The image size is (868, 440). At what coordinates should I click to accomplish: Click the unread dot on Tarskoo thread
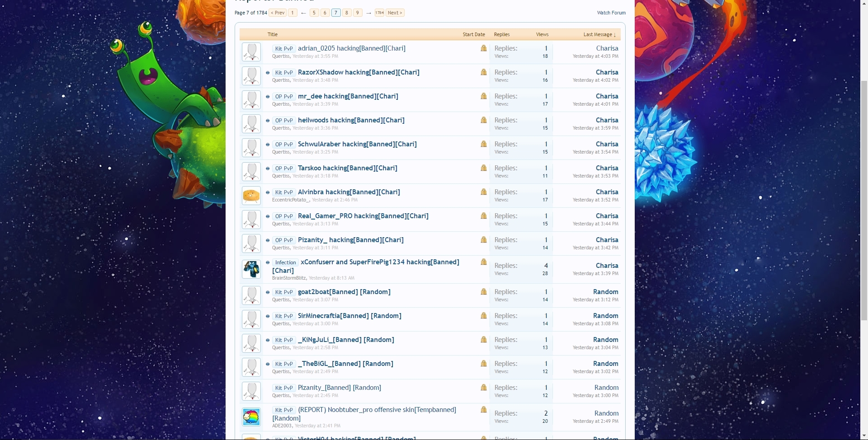(x=268, y=169)
